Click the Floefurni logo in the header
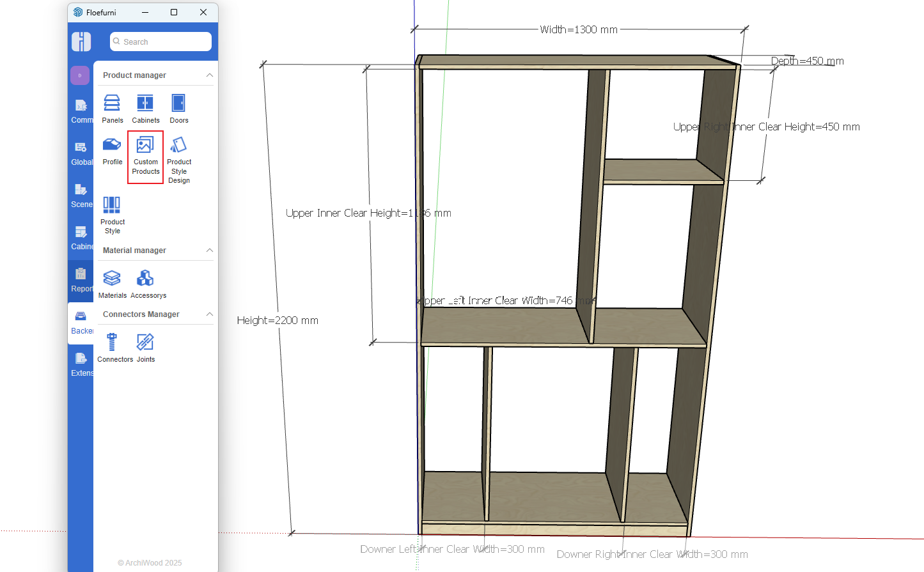The height and width of the screenshot is (572, 924). pyautogui.click(x=81, y=42)
